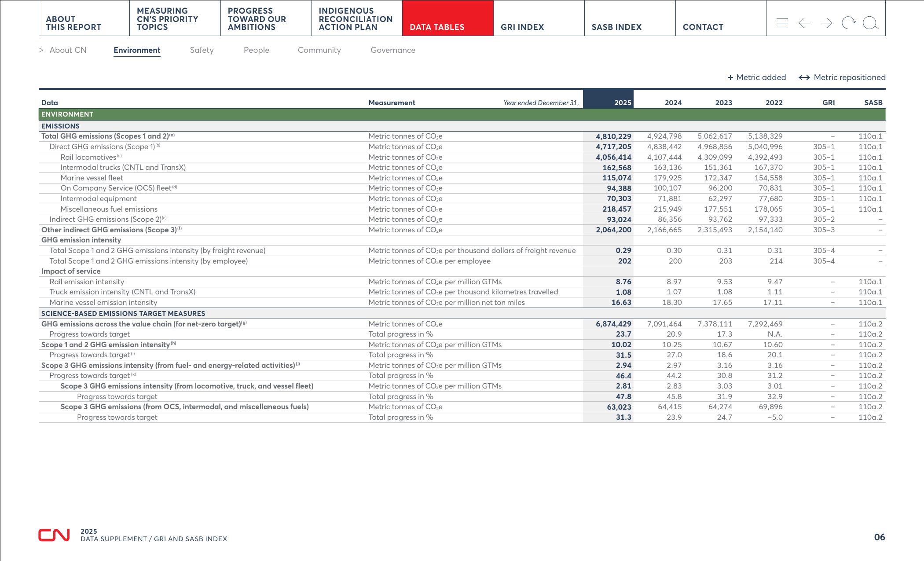
Task: Click the ENVIRONMENT green section banner
Action: [462, 114]
